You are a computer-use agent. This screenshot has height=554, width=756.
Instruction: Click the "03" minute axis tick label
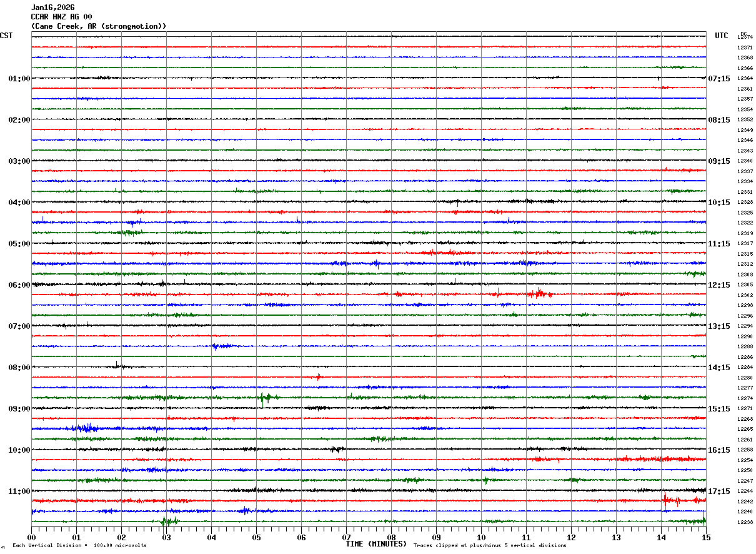pos(166,537)
